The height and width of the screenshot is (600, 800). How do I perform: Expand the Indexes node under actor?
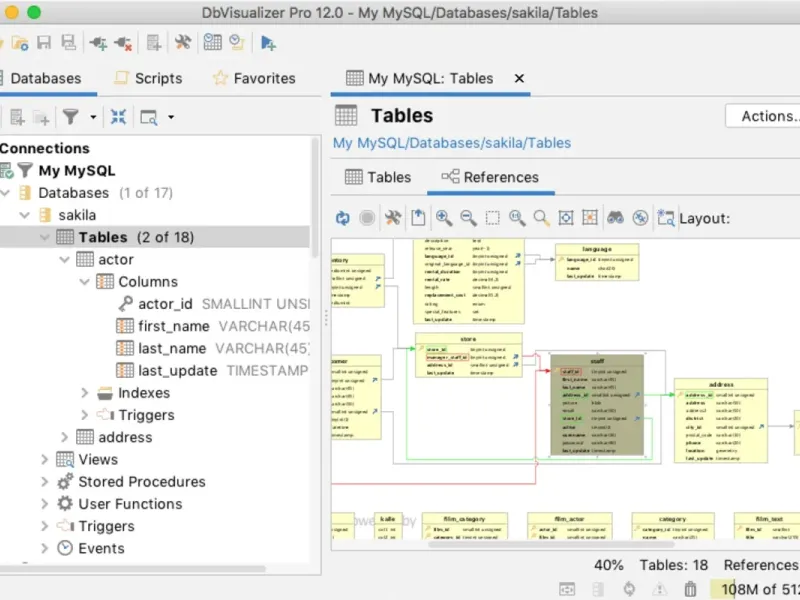(85, 393)
